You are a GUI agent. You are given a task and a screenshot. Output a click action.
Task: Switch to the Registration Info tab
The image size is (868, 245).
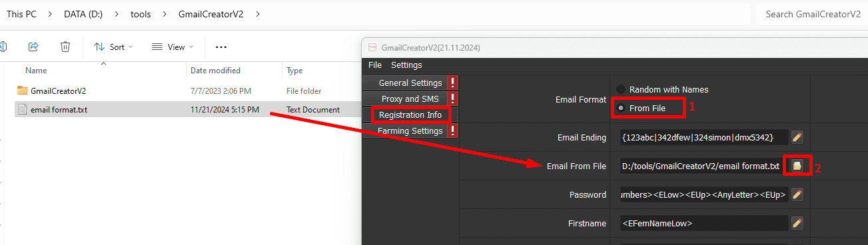(x=410, y=115)
